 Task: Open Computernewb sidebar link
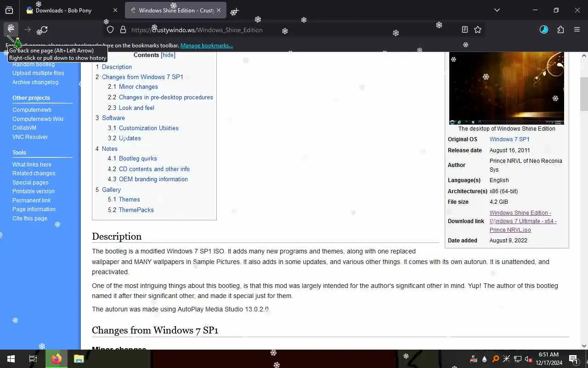pyautogui.click(x=32, y=109)
